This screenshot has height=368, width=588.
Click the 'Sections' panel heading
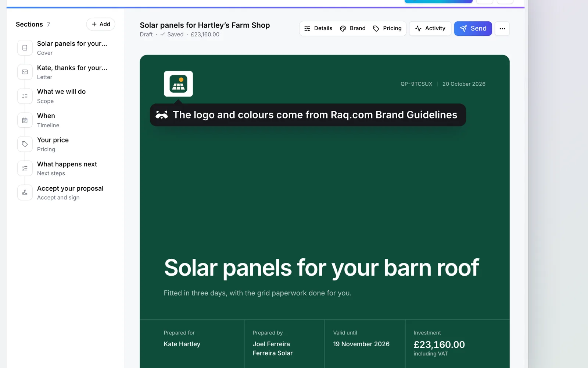(29, 24)
